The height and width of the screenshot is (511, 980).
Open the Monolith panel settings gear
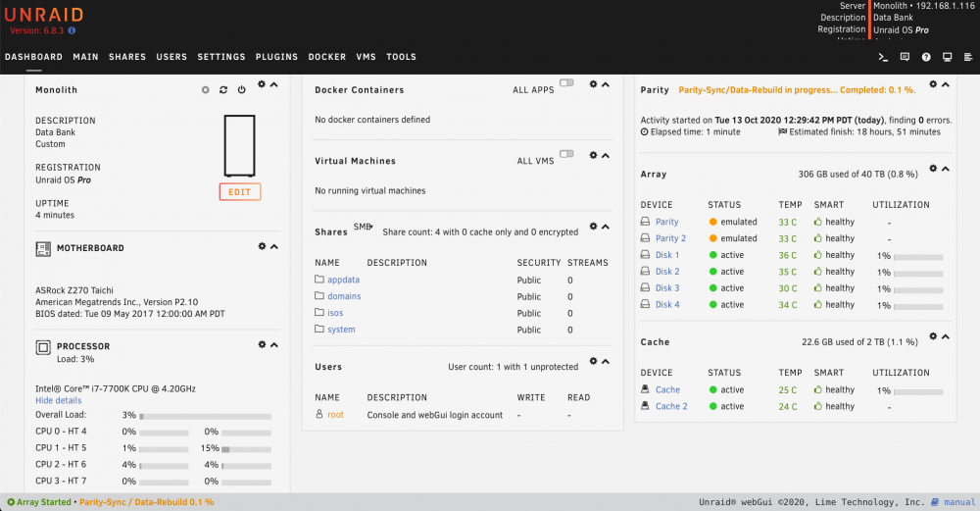tap(262, 84)
